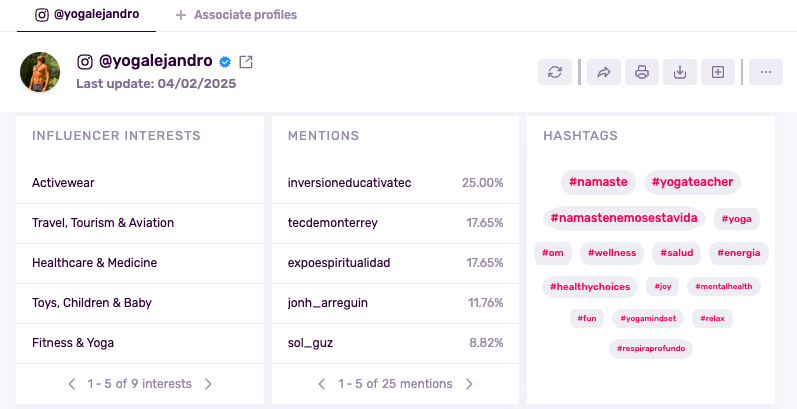The height and width of the screenshot is (409, 797).
Task: Print the influencer profile report
Action: [x=642, y=72]
